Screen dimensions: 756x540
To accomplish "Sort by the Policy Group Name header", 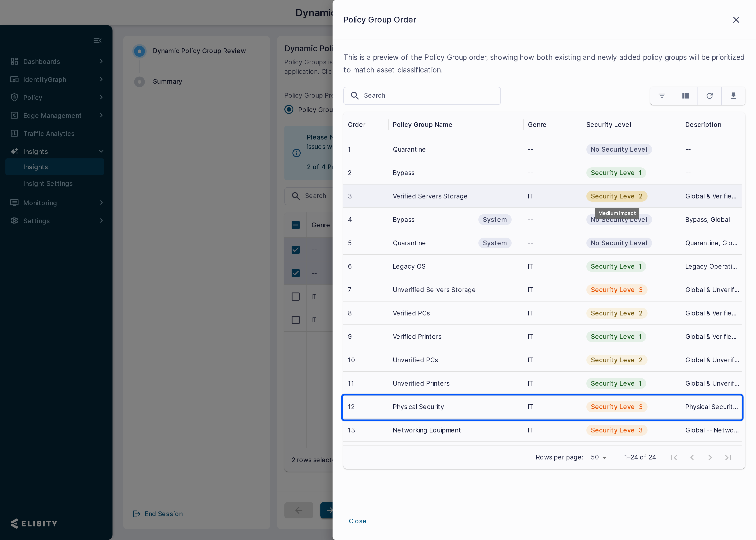I will [x=423, y=125].
